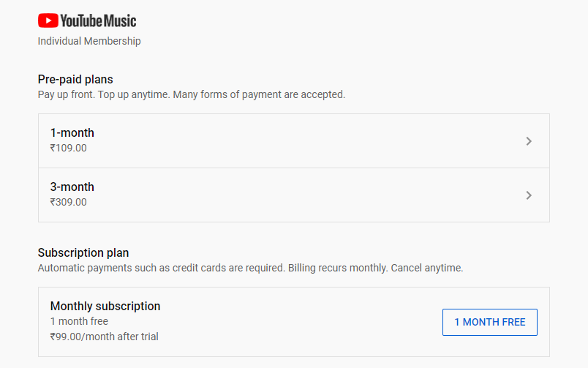Click the ₹99.00/month after trial text

(105, 337)
